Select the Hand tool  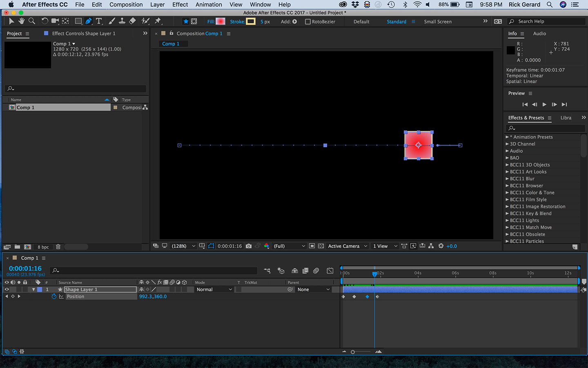pos(21,21)
